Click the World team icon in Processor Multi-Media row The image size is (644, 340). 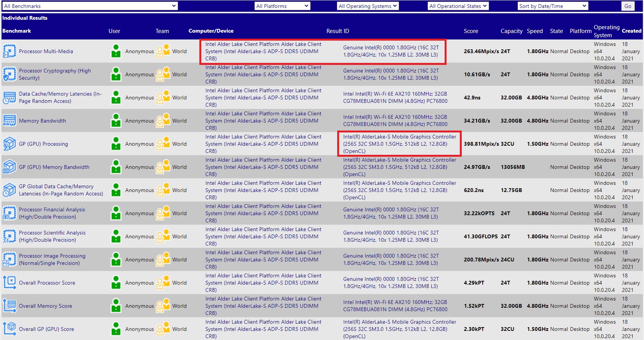coord(163,51)
